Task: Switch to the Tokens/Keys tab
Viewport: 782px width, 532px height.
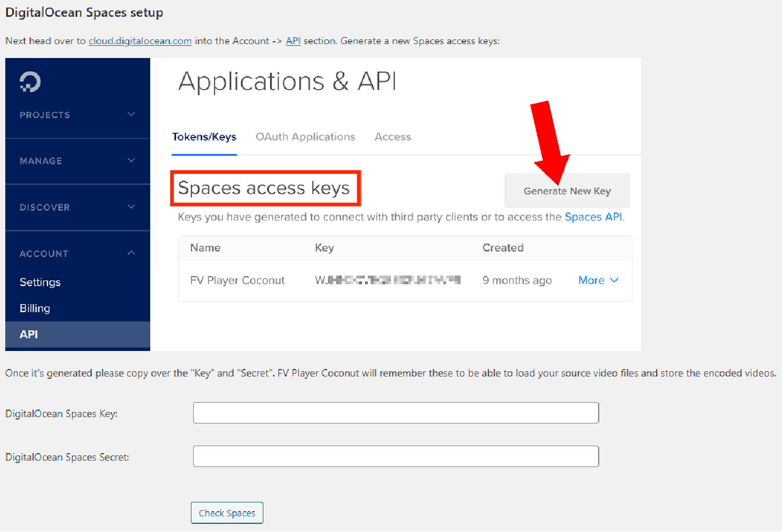Action: (x=204, y=137)
